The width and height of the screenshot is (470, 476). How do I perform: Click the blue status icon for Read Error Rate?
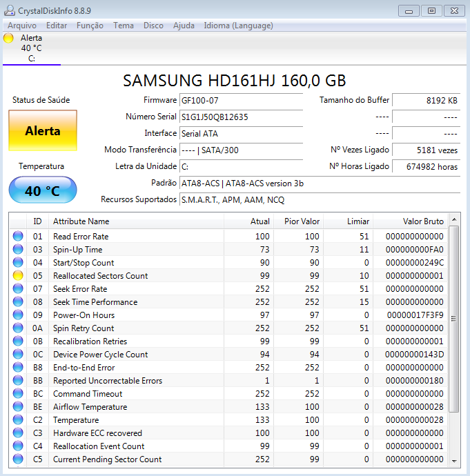click(x=18, y=236)
